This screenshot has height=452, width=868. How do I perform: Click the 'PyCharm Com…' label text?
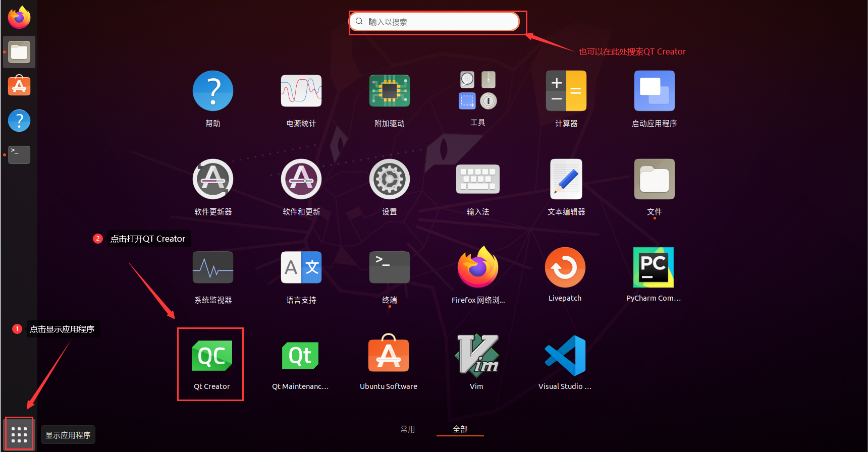[654, 298]
